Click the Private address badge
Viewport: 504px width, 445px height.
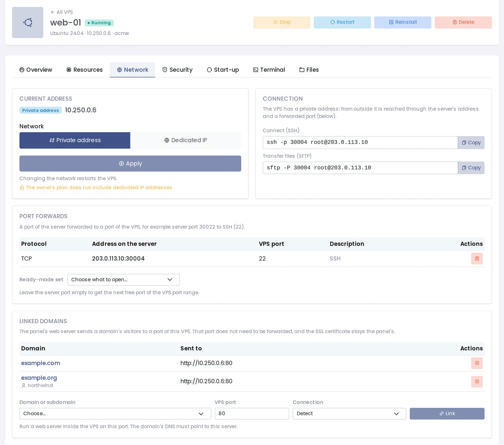pos(41,111)
